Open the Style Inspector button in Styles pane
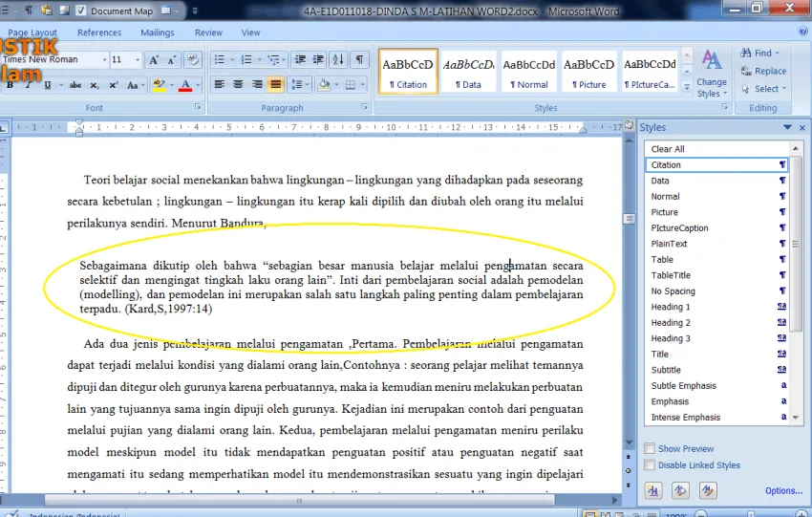812x517 pixels. (680, 490)
